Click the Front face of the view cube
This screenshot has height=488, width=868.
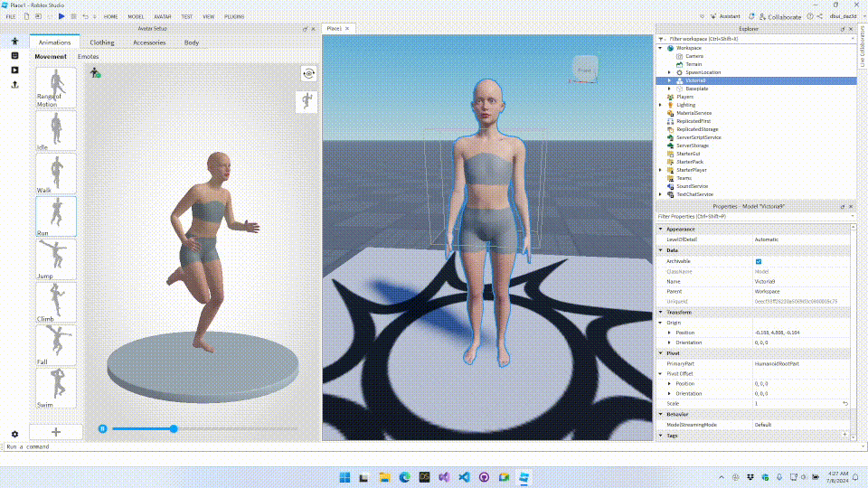pos(585,70)
